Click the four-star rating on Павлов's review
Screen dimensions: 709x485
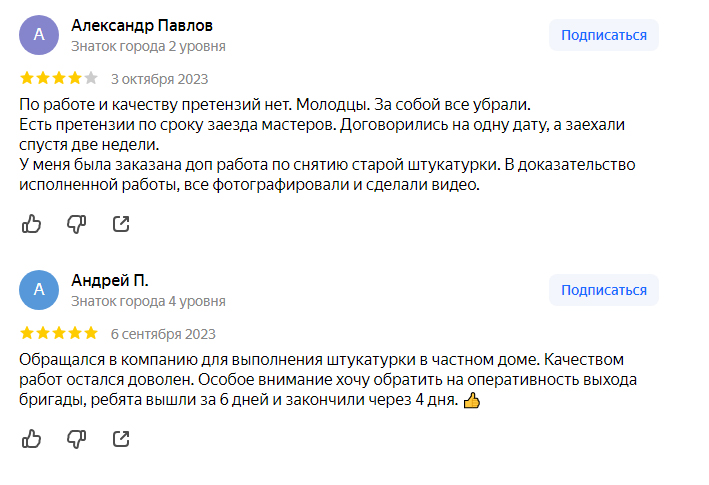click(59, 78)
